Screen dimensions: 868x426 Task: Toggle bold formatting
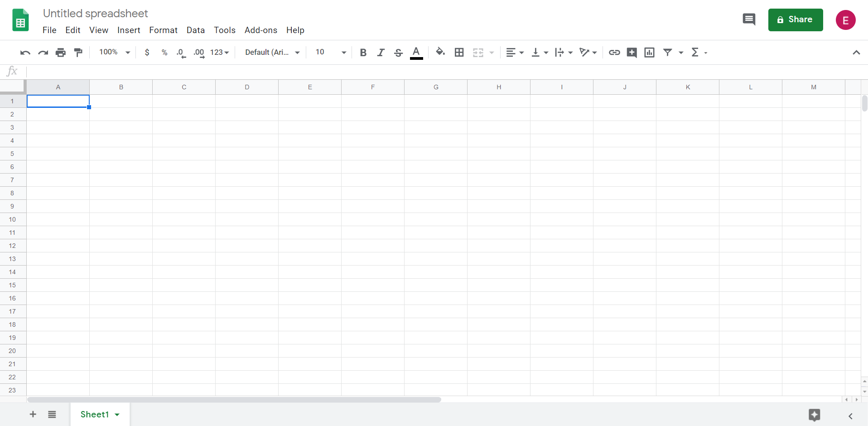363,53
